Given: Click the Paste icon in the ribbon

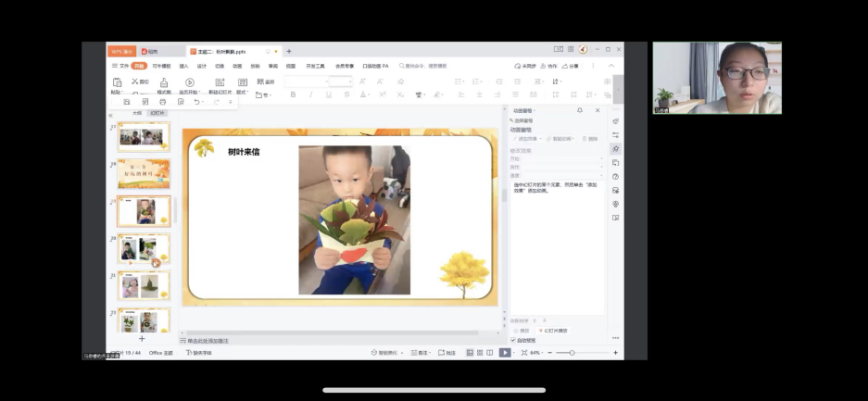Looking at the screenshot, I should point(116,81).
